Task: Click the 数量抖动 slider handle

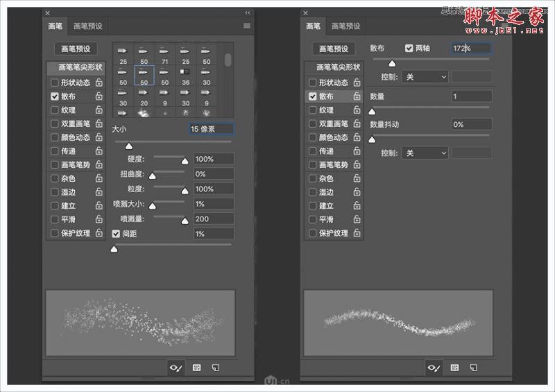Action: coord(372,139)
